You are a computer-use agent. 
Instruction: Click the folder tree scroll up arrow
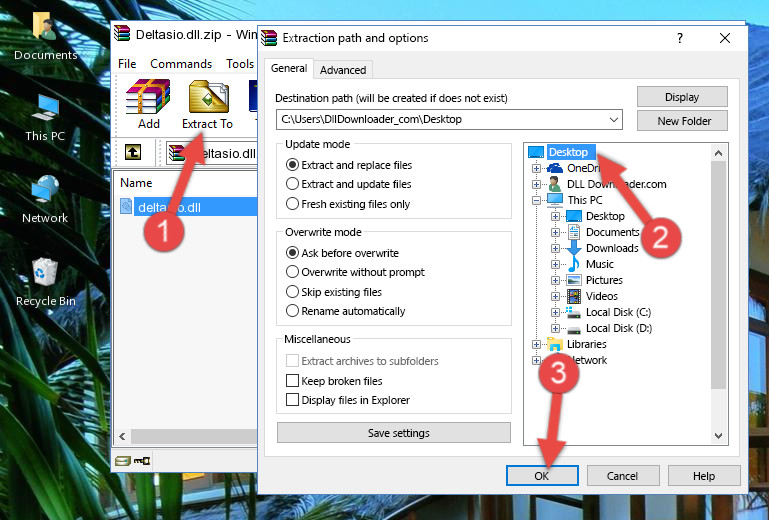pyautogui.click(x=718, y=153)
